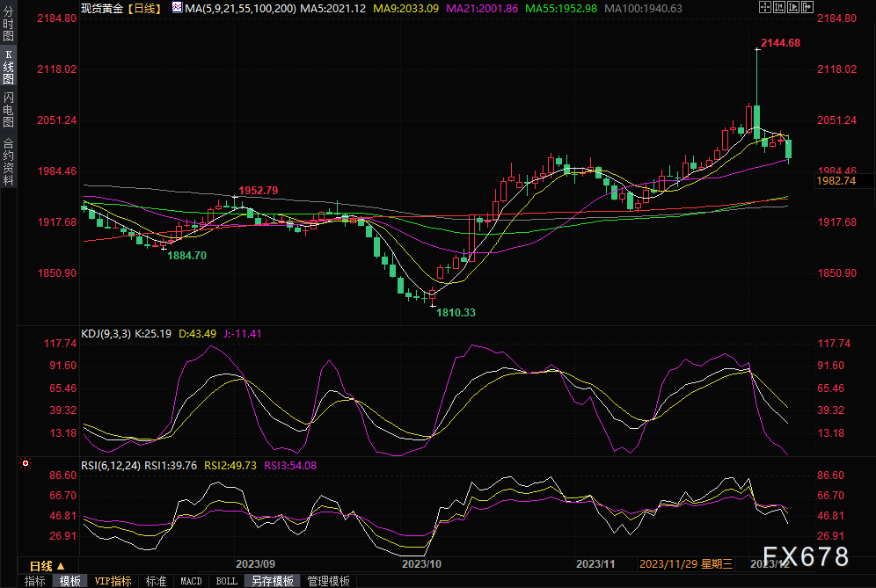
Task: Click the MA indicator chart icon
Action: (177, 8)
